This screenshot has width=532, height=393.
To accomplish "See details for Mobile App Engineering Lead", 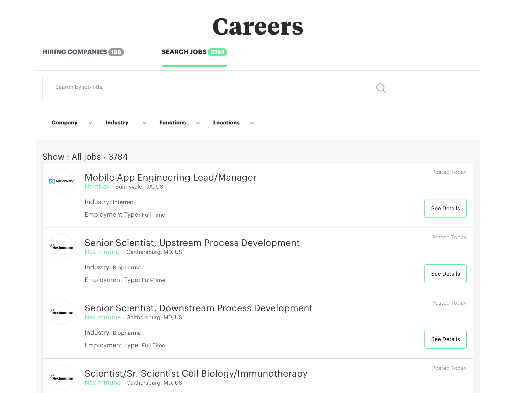I will tap(445, 208).
